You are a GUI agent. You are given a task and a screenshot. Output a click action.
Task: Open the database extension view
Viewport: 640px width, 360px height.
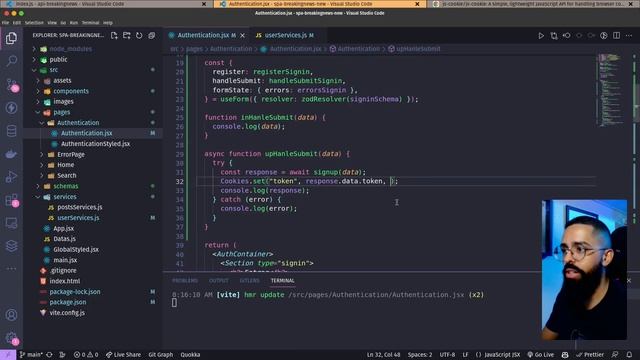click(11, 131)
